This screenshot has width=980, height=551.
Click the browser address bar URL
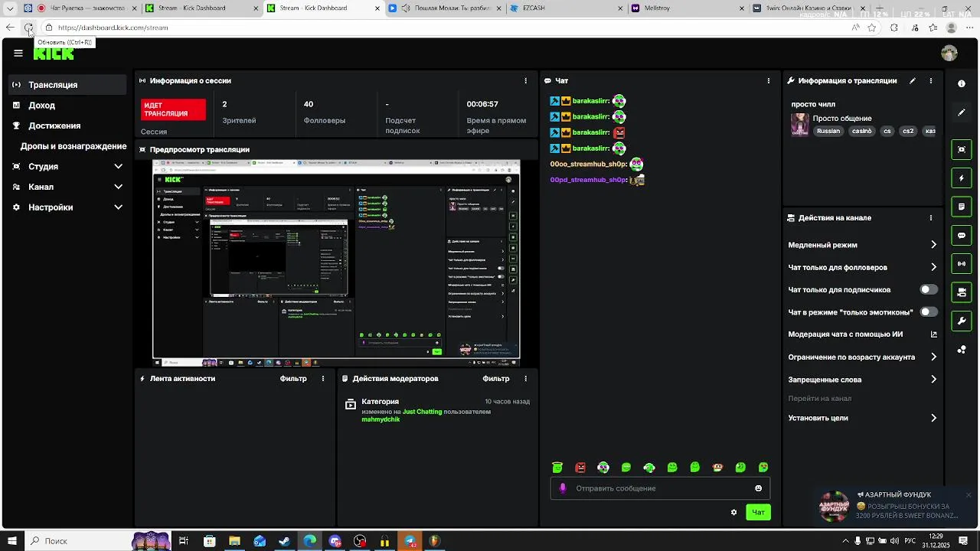click(113, 28)
